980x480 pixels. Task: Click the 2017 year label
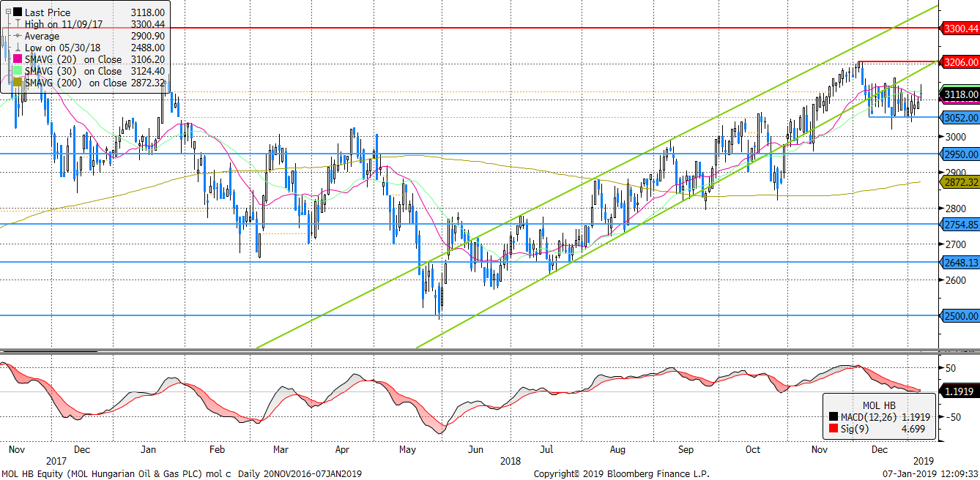tap(56, 461)
